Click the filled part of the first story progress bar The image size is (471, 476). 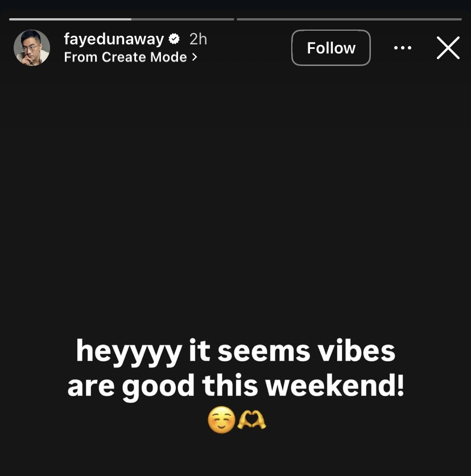click(70, 19)
